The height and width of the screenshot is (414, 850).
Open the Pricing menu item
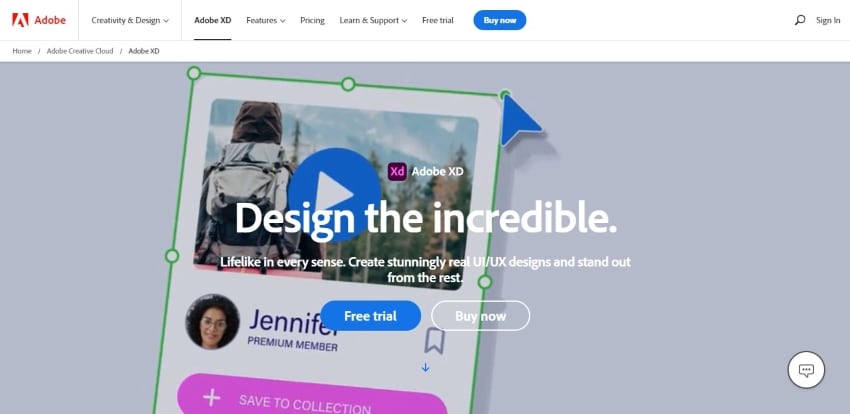point(312,20)
